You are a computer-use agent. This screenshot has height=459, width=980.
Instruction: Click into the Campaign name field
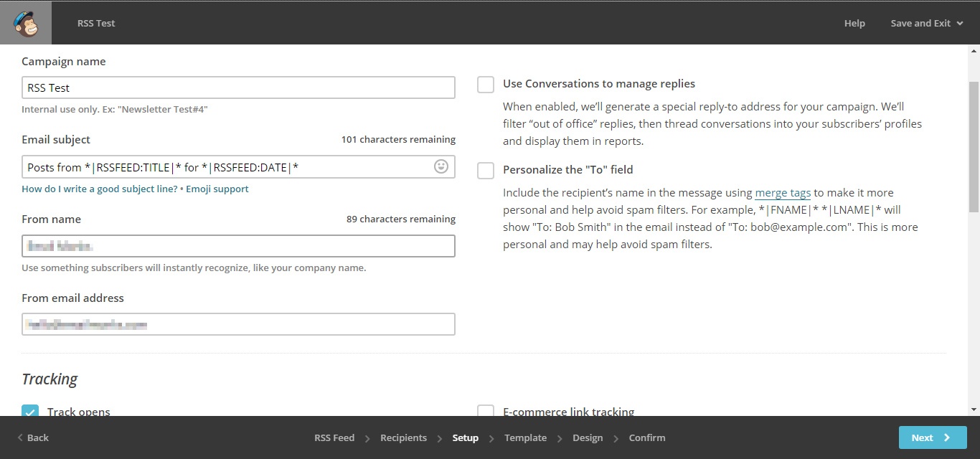pos(238,87)
